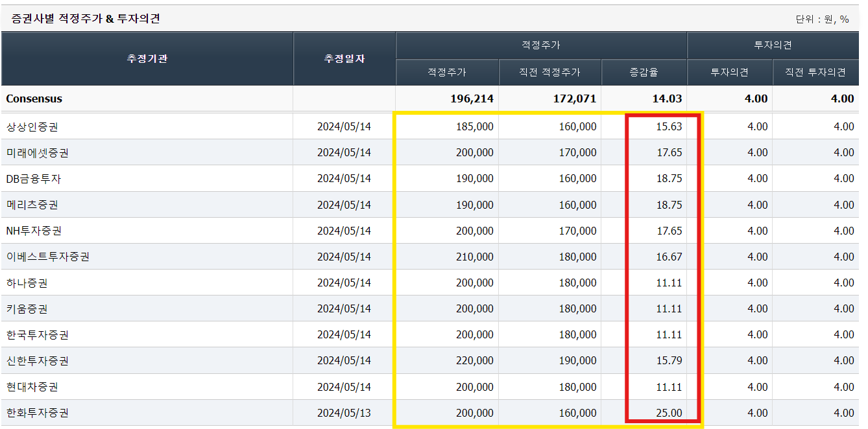
Task: Click Consensus target price 196,214
Action: [x=472, y=99]
